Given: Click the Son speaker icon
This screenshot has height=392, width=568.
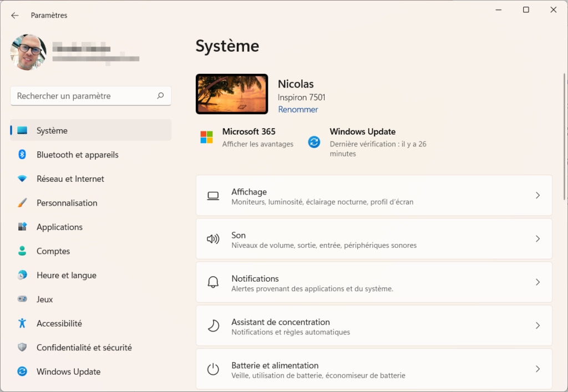Looking at the screenshot, I should pos(213,239).
